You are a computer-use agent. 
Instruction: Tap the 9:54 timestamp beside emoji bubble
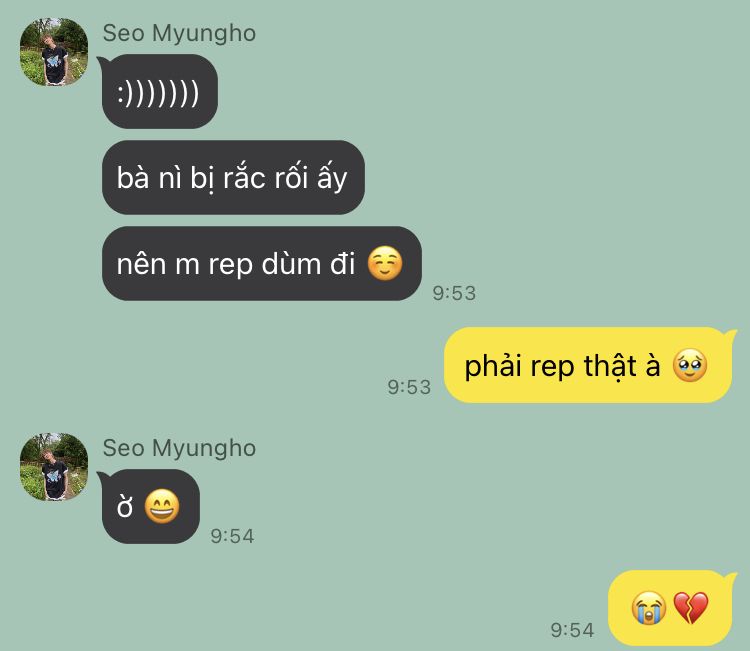pyautogui.click(x=572, y=630)
